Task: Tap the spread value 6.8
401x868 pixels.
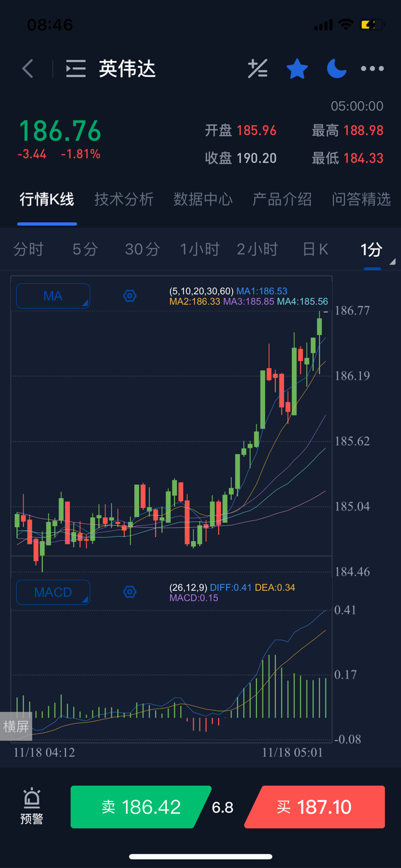Action: tap(222, 807)
